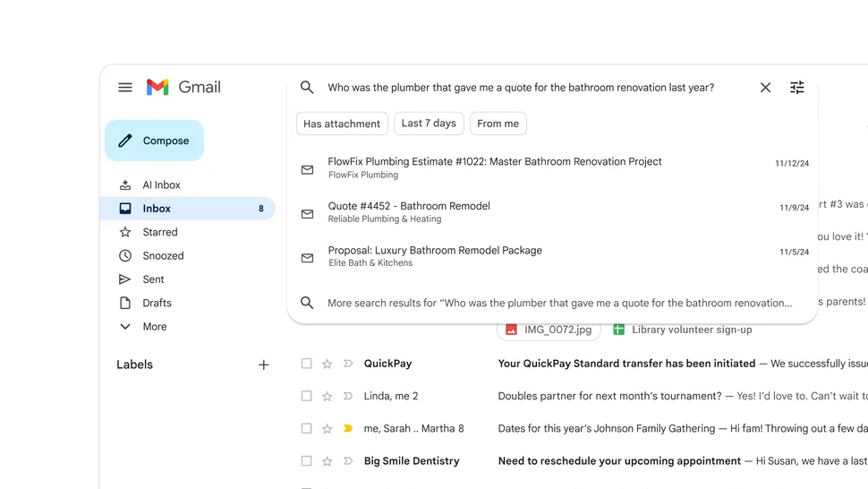The image size is (868, 489).
Task: Open FlowFix Plumbing Estimate #1022 result
Action: pyautogui.click(x=552, y=167)
